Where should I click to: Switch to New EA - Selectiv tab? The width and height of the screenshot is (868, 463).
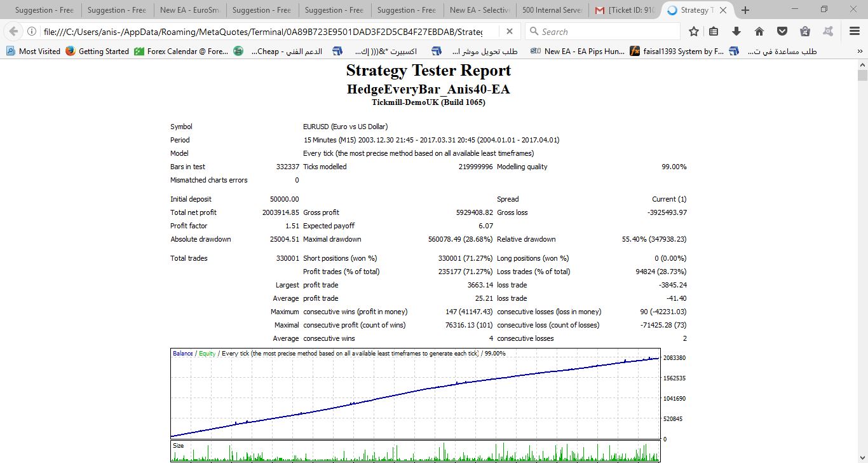[479, 10]
